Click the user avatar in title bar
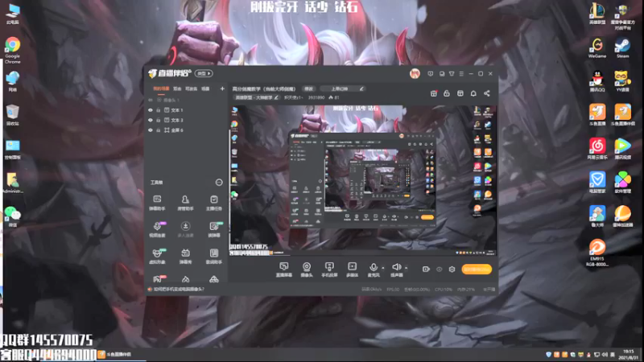 tap(415, 74)
